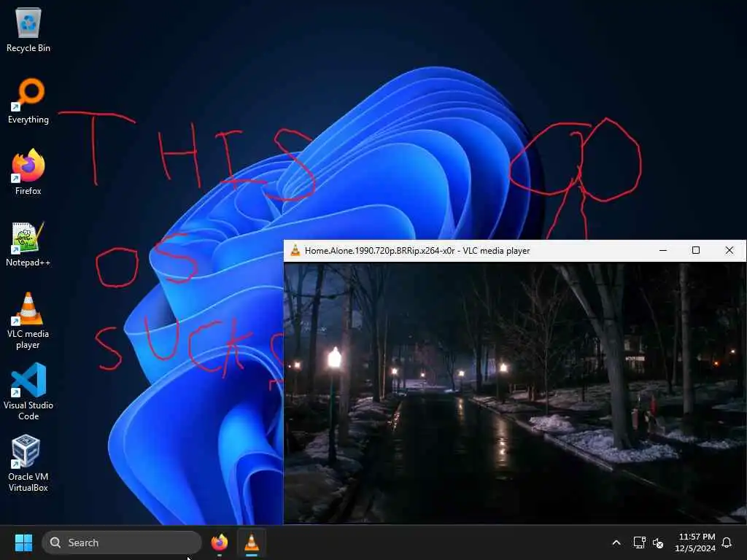Click the Home.Alone VLC window title text
Screen dimensions: 747x560
417,251
